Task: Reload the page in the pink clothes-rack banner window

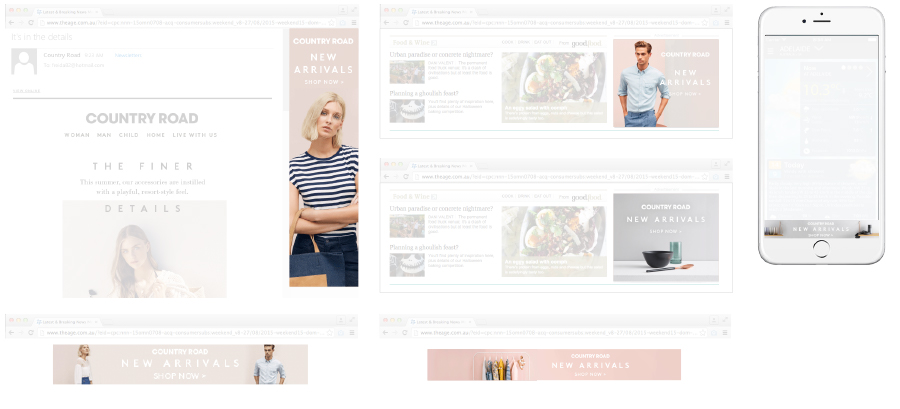Action: point(405,333)
